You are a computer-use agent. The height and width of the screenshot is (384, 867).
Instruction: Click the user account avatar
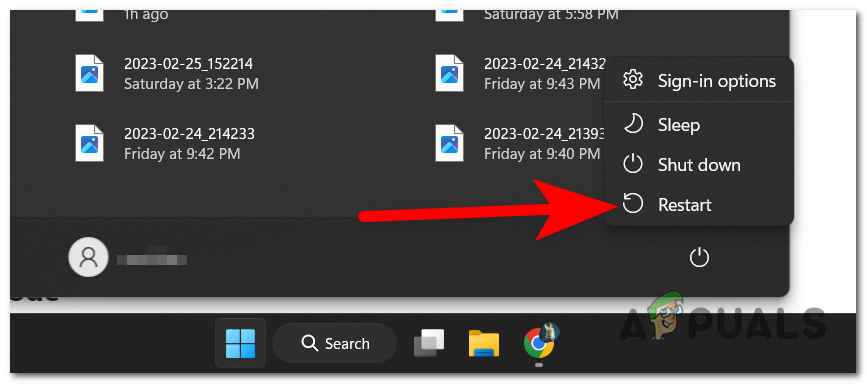tap(88, 257)
